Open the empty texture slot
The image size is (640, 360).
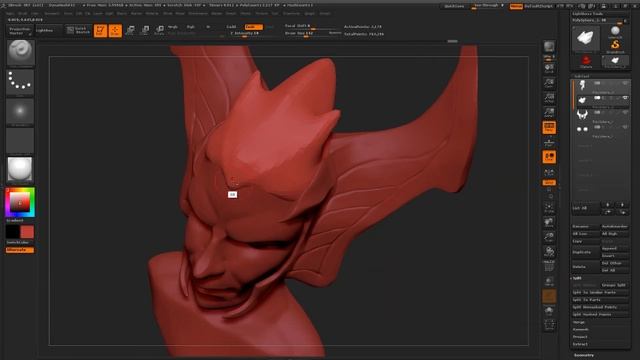20,140
